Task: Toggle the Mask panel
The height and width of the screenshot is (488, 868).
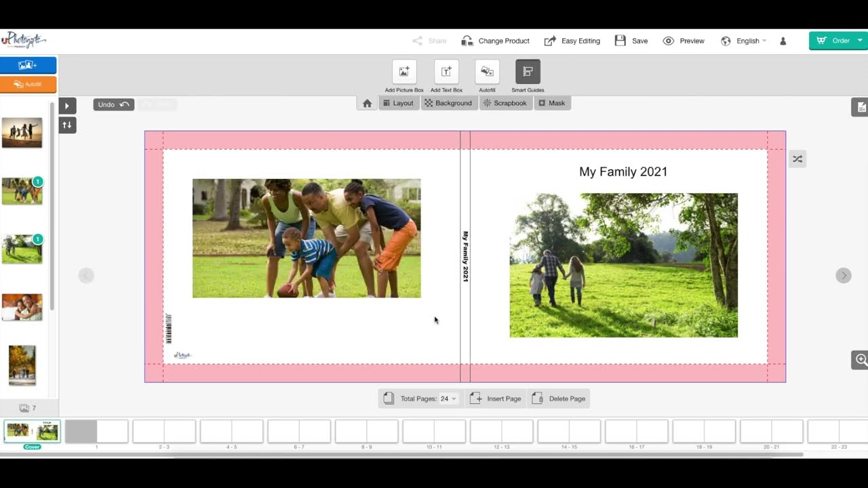Action: click(552, 102)
